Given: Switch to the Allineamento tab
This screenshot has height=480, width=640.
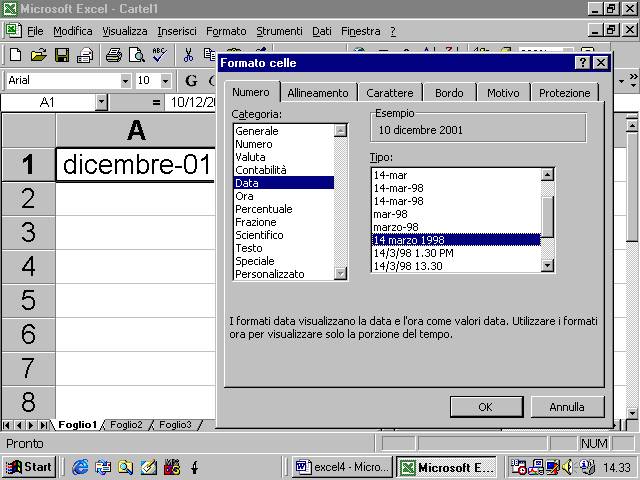Looking at the screenshot, I should pos(318,93).
